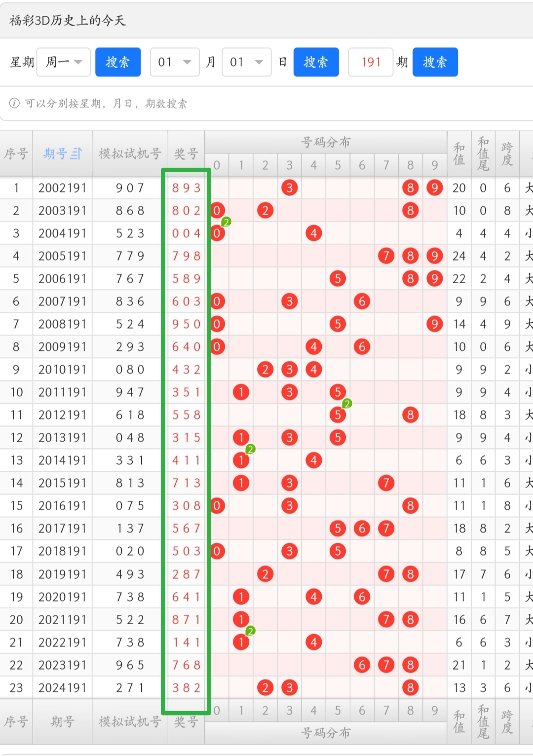Screen dimensions: 533x756
Task: Click the 模拟试机号 top column header
Action: pyautogui.click(x=130, y=154)
